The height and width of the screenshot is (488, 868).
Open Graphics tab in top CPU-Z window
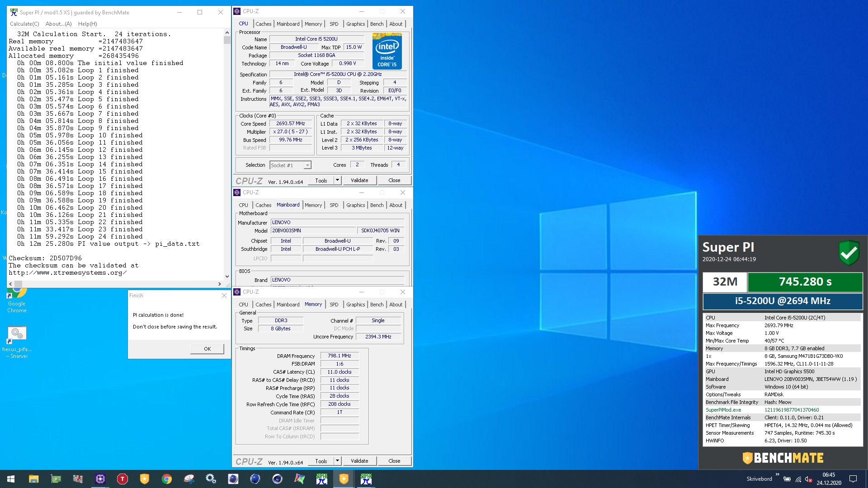pyautogui.click(x=355, y=24)
